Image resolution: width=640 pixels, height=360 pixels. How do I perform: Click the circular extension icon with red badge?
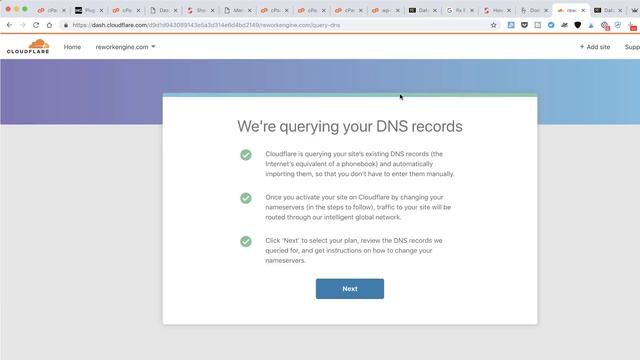[x=605, y=26]
